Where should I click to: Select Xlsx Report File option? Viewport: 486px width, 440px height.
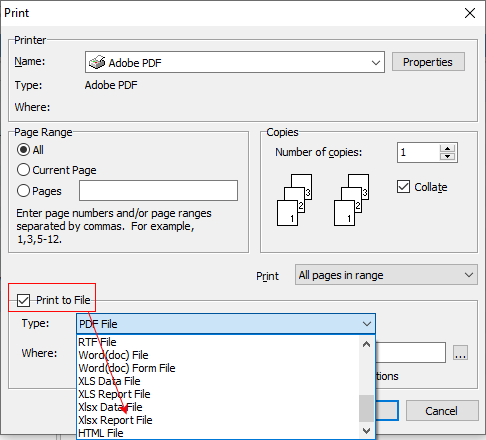click(x=218, y=420)
